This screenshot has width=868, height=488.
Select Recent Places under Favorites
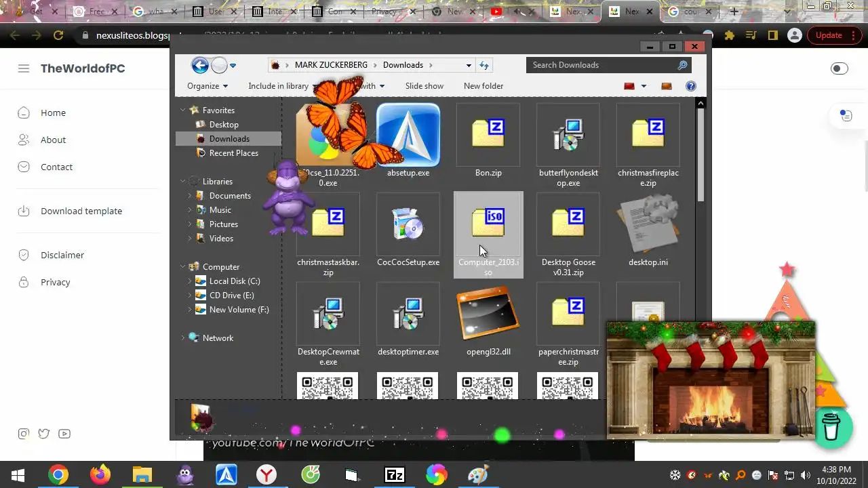234,153
